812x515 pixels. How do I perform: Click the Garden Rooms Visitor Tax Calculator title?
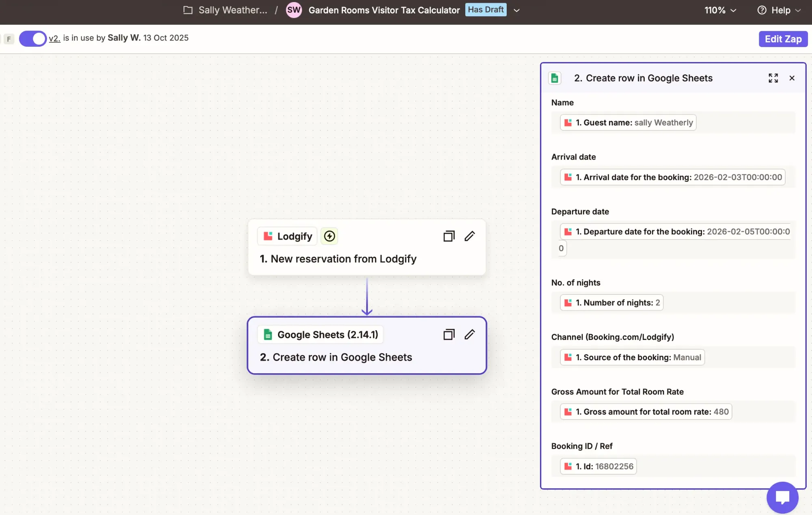tap(384, 10)
